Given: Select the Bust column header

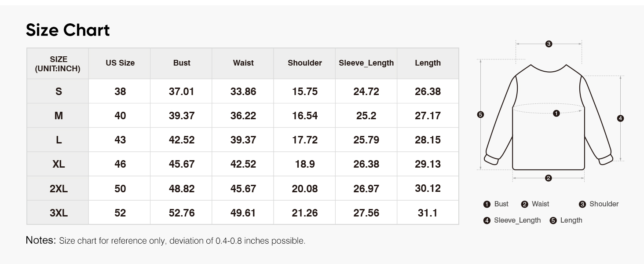Looking at the screenshot, I should 182,63.
